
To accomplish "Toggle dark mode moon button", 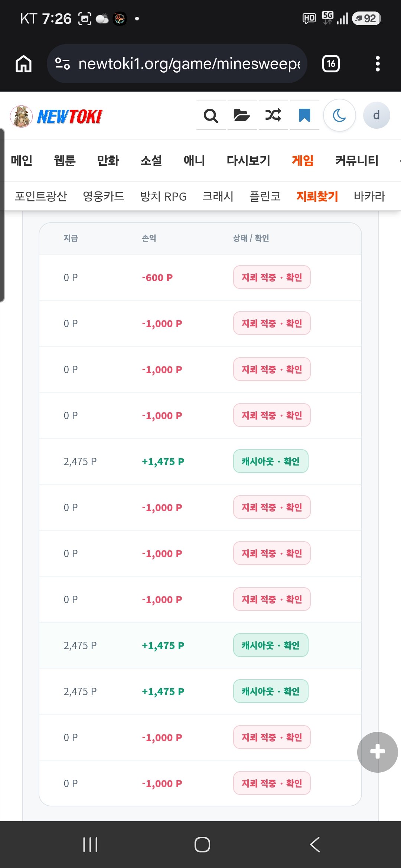I will (x=339, y=115).
